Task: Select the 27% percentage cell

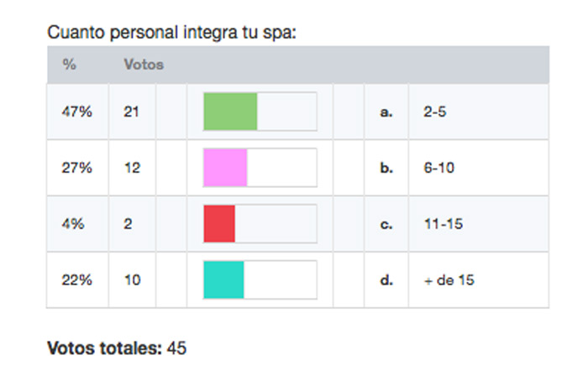Action: point(77,168)
